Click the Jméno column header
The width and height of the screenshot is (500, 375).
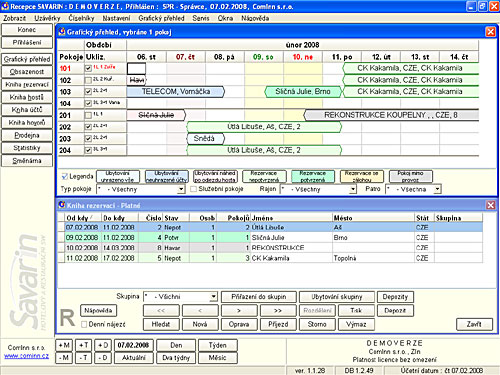click(291, 218)
